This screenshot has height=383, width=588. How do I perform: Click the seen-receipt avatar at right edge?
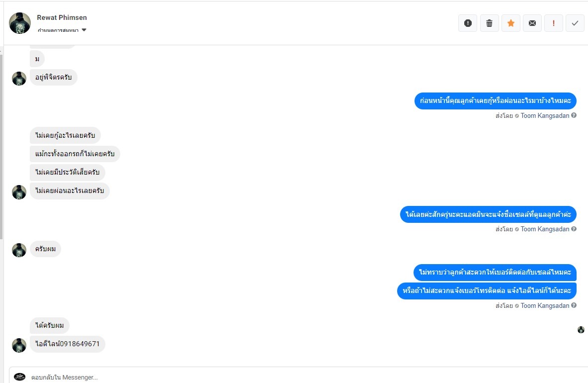(x=581, y=330)
